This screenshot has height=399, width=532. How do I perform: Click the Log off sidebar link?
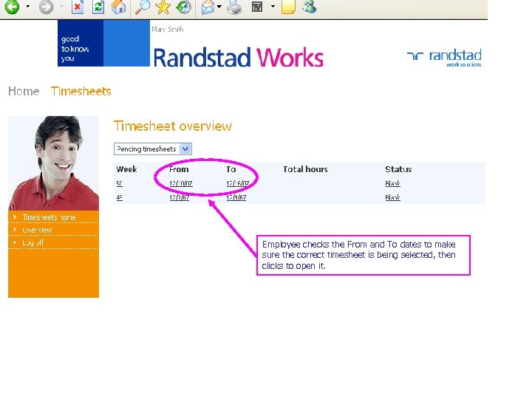tap(33, 242)
